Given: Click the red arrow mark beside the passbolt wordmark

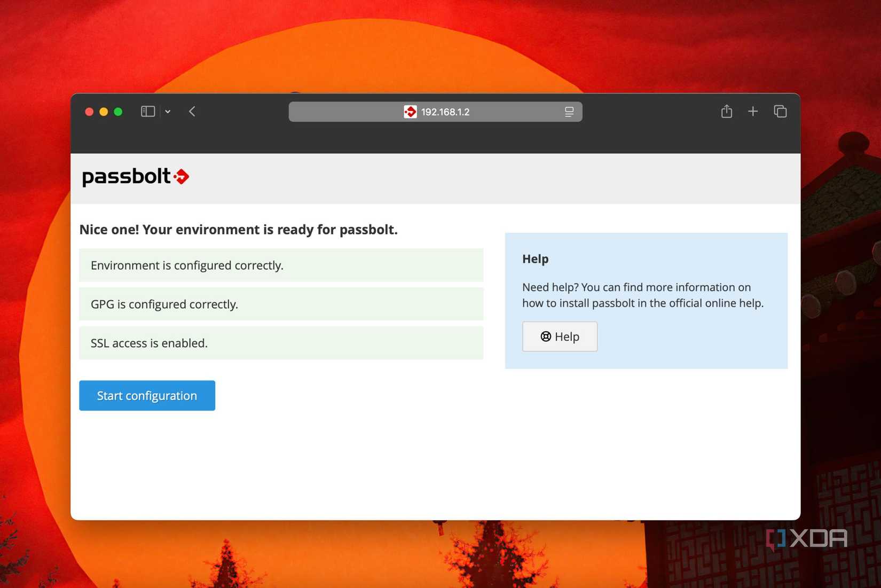Looking at the screenshot, I should coord(182,176).
